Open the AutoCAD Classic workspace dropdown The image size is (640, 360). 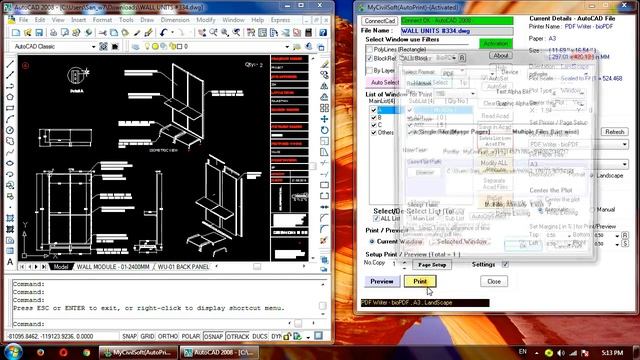point(93,47)
